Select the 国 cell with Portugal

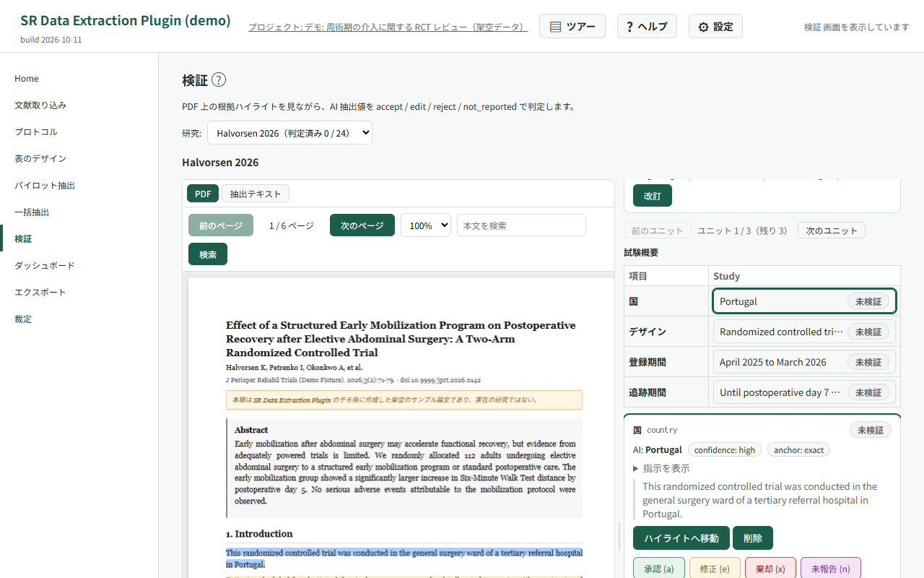(804, 301)
